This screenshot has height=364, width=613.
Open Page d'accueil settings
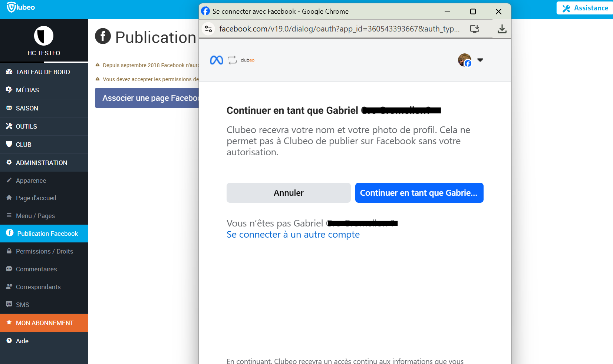44,198
